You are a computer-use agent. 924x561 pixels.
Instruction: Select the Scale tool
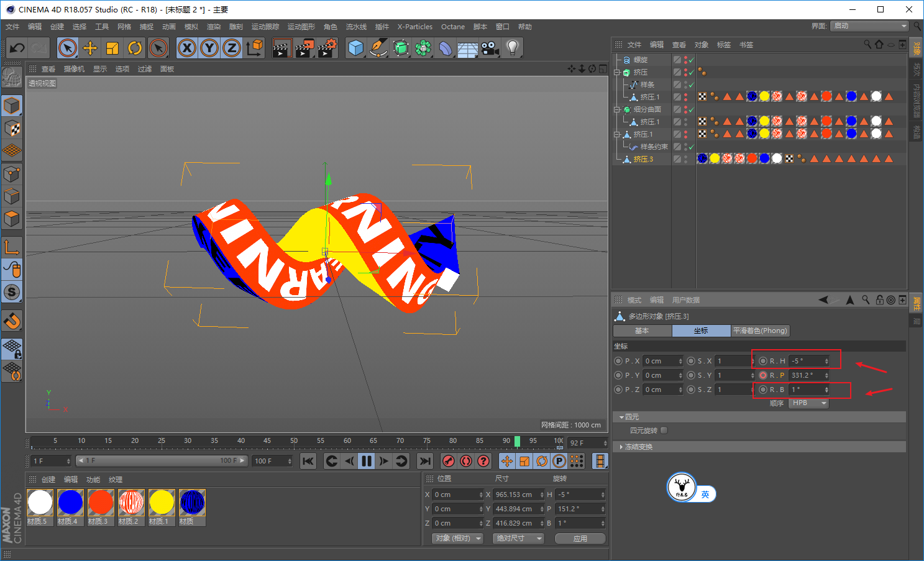112,48
